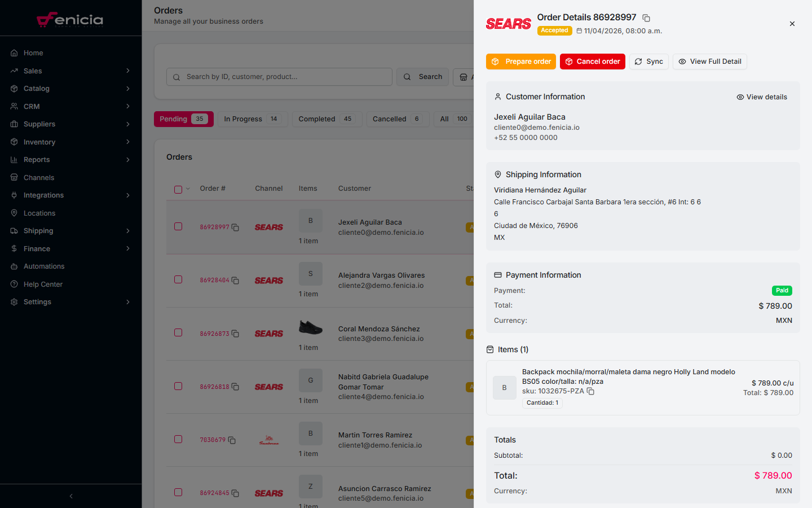812x508 pixels.
Task: Open the Channels section
Action: pyautogui.click(x=38, y=177)
